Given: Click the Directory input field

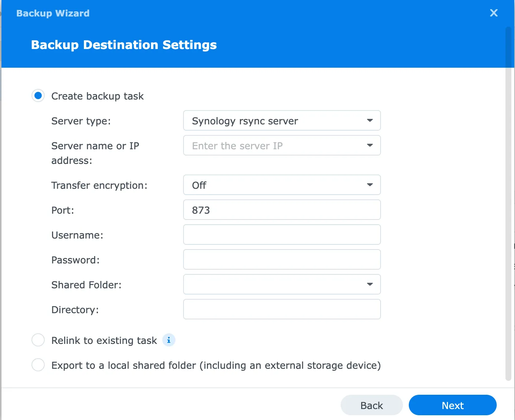Looking at the screenshot, I should (282, 309).
